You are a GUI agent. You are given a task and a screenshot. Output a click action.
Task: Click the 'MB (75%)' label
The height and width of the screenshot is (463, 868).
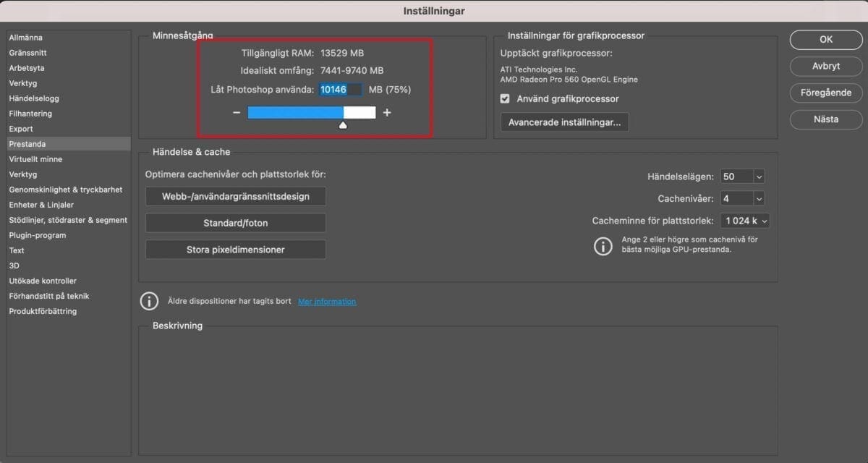tap(390, 90)
